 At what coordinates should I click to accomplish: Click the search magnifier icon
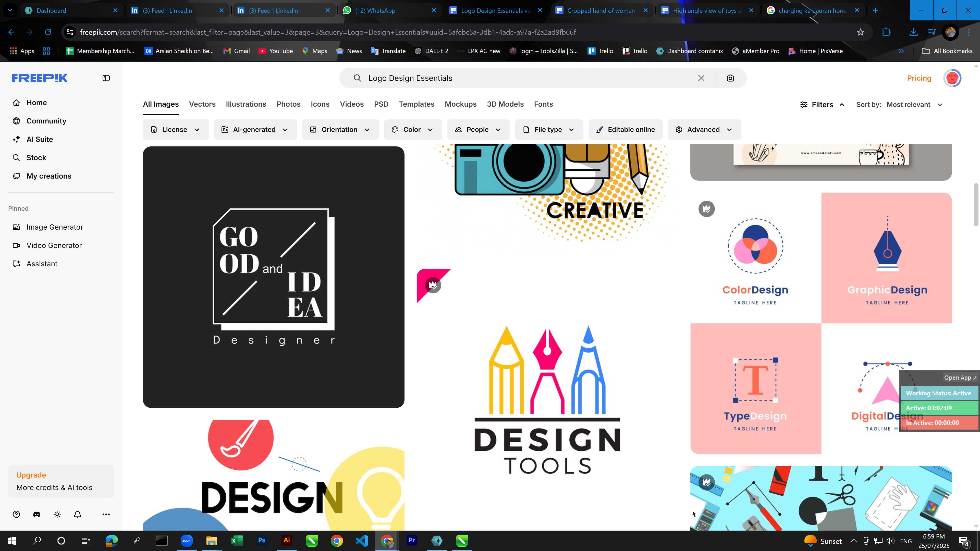click(357, 78)
